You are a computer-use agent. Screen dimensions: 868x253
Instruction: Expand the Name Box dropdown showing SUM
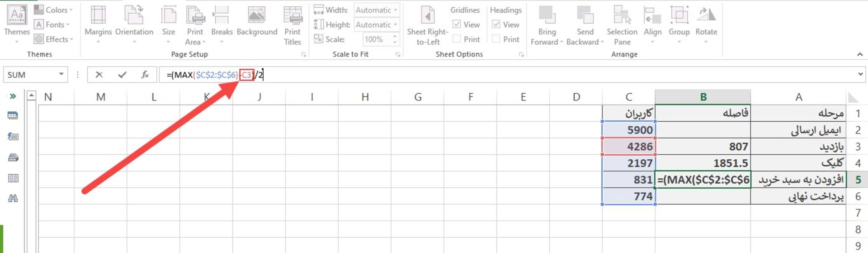61,75
